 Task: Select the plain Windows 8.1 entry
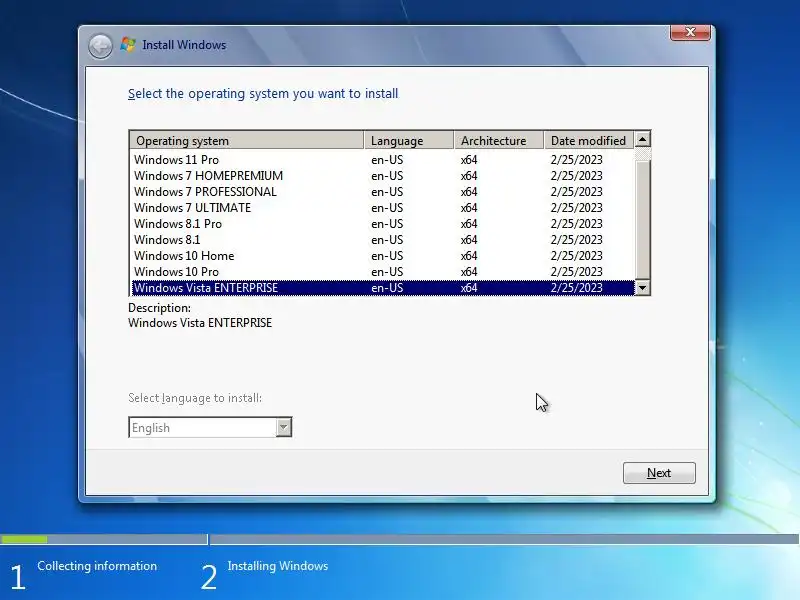click(383, 240)
